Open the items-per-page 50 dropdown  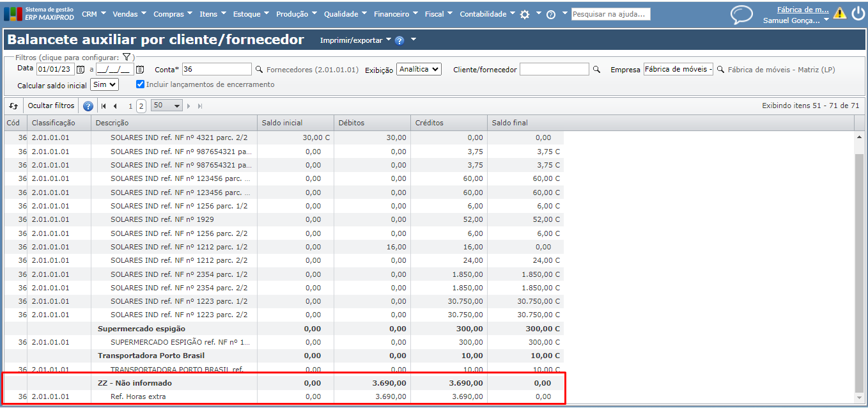(x=167, y=106)
